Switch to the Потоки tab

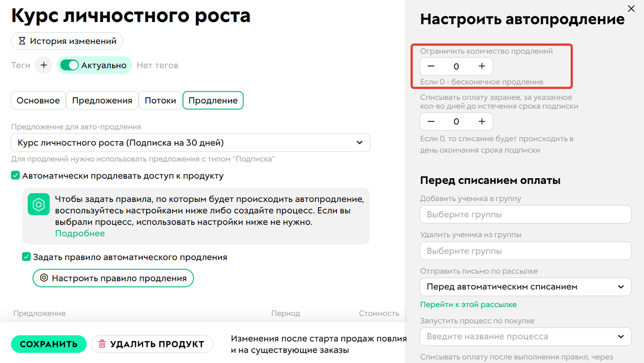point(160,100)
